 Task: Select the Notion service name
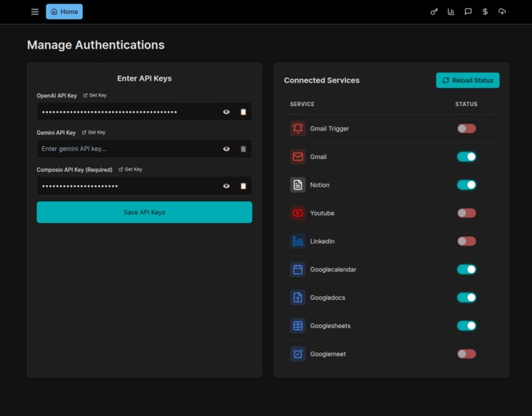320,185
